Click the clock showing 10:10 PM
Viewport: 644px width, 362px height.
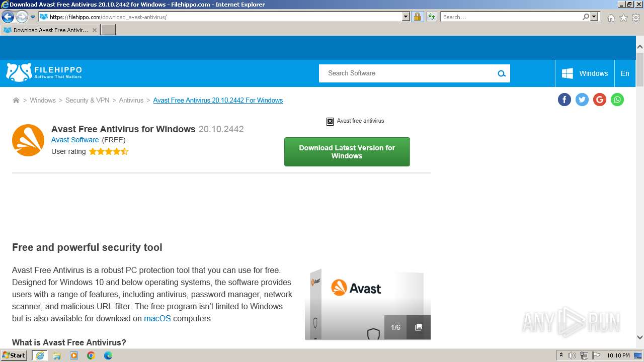point(618,355)
